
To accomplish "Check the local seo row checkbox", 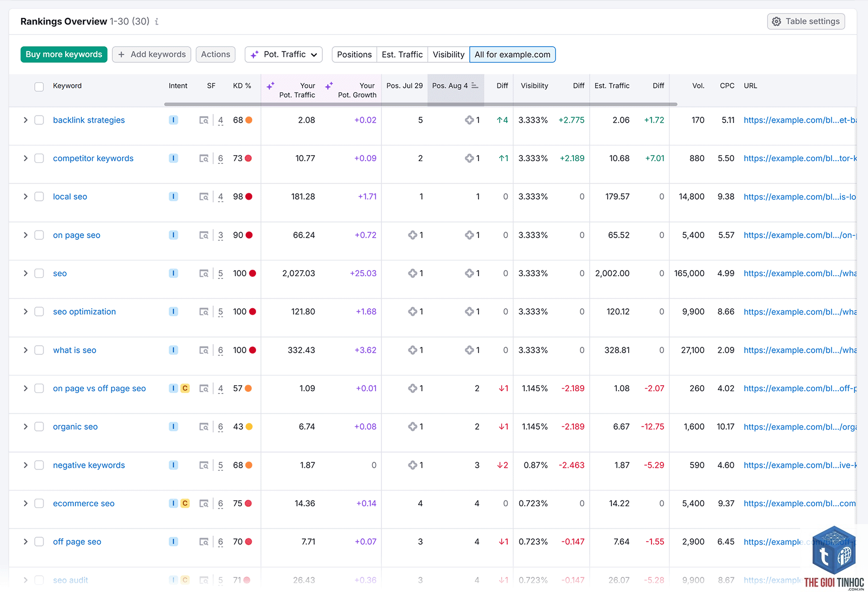I will point(39,196).
